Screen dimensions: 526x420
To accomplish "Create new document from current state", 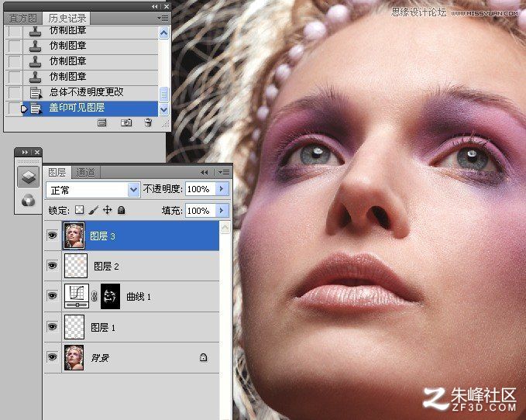I will tap(102, 122).
